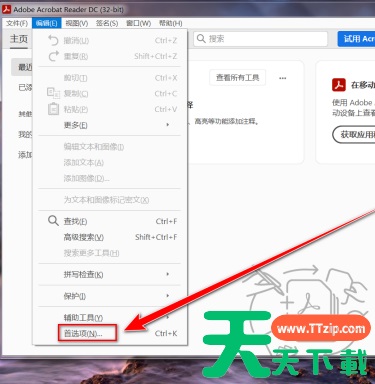Choose 剪切(T) in the edit menu
Image resolution: width=375 pixels, height=384 pixels.
(110, 78)
